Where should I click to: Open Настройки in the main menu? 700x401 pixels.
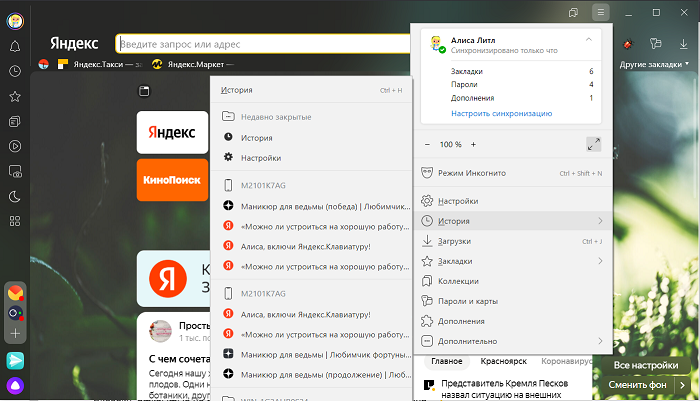[x=512, y=201]
